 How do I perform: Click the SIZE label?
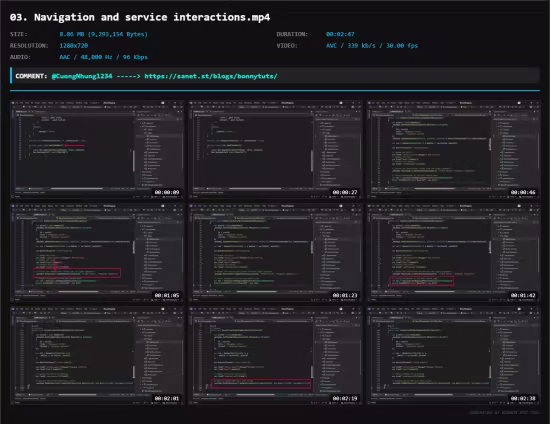click(x=19, y=34)
